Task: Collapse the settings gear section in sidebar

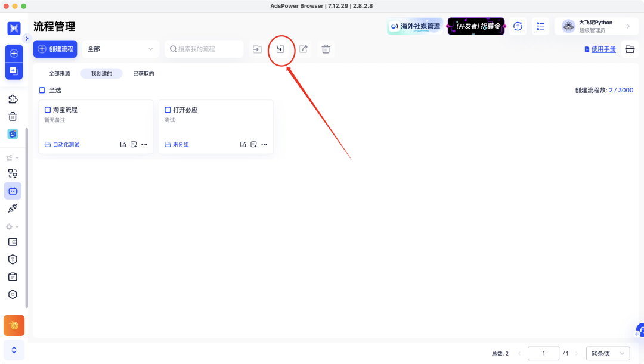Action: tap(13, 226)
